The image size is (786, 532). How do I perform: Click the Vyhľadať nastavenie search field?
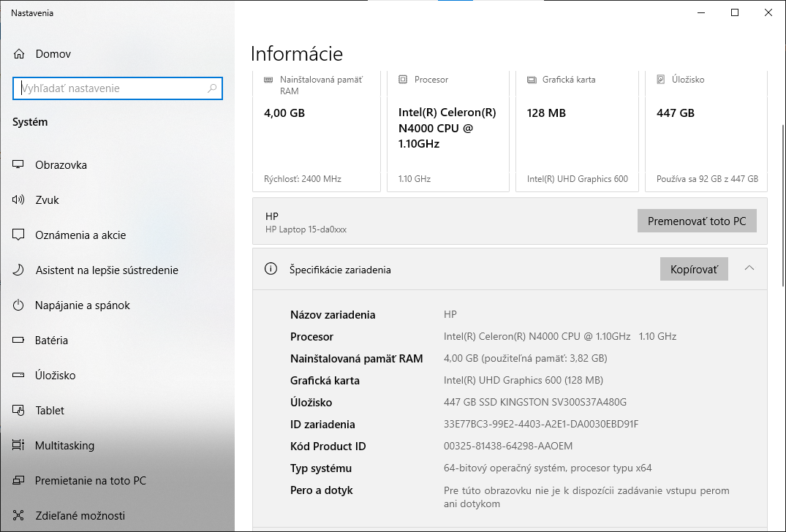[x=110, y=88]
